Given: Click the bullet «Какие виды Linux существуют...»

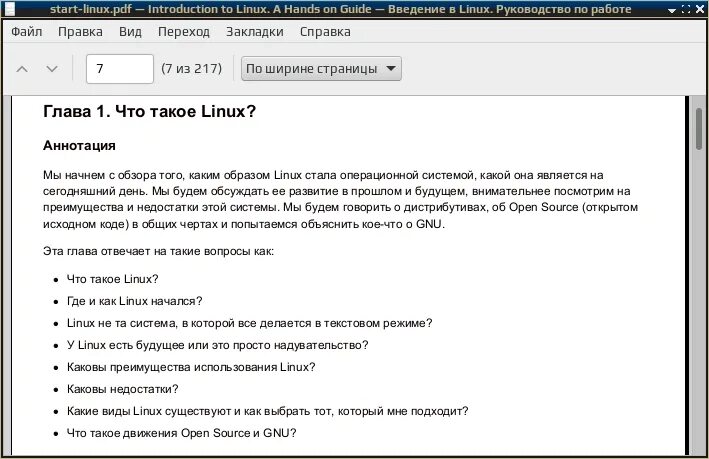Looking at the screenshot, I should [268, 411].
